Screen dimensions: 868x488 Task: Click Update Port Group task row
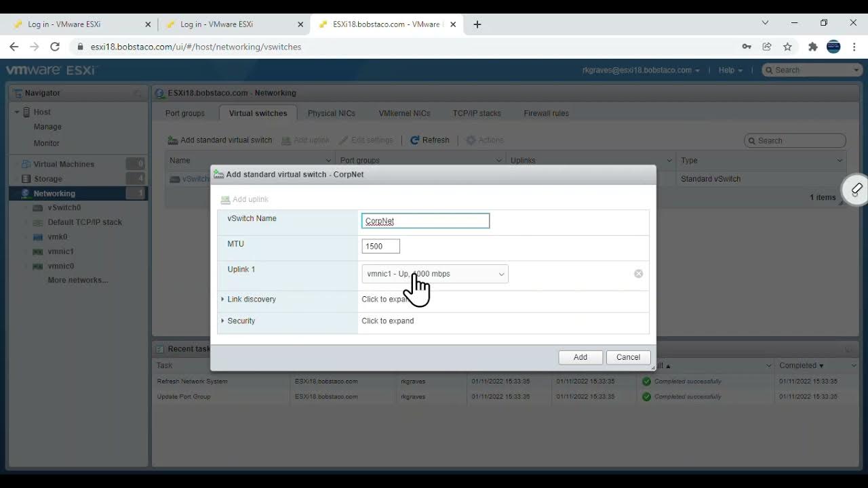click(505, 396)
